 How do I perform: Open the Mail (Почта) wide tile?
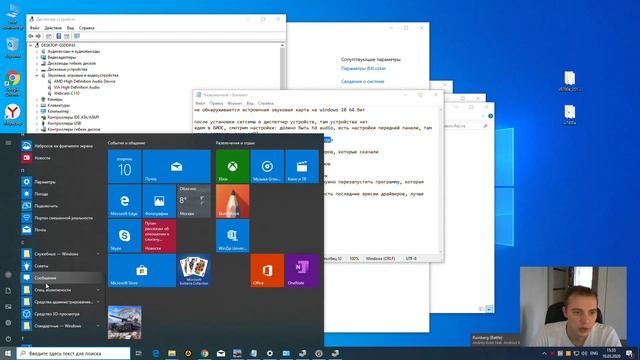point(176,167)
